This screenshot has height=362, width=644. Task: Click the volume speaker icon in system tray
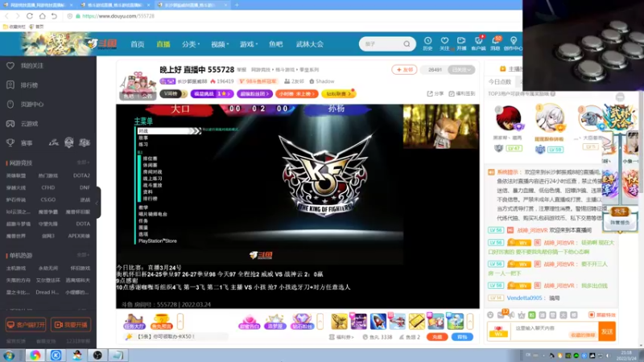coord(609,356)
